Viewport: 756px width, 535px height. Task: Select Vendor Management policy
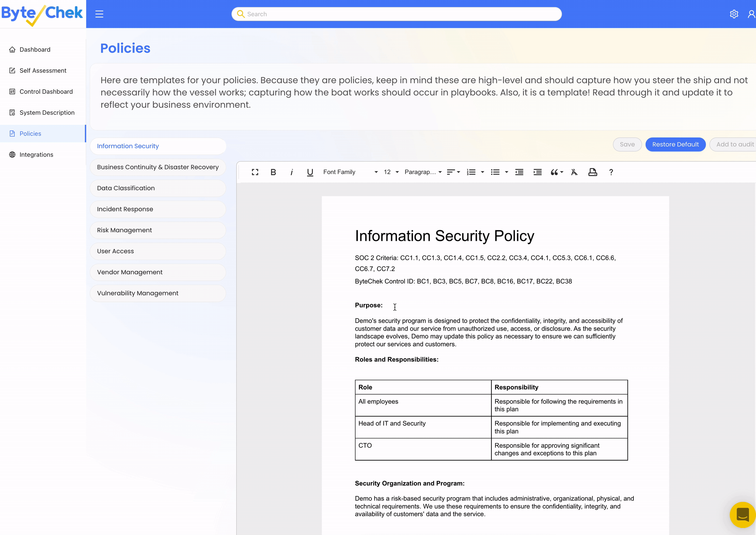[x=158, y=272]
